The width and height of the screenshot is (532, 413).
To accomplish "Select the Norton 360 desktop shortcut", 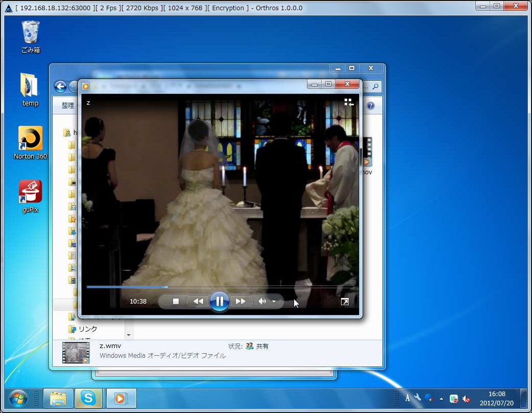I will (x=30, y=143).
